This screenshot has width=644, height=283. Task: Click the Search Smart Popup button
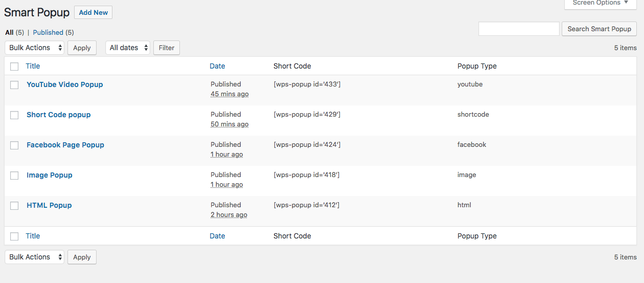pyautogui.click(x=599, y=29)
